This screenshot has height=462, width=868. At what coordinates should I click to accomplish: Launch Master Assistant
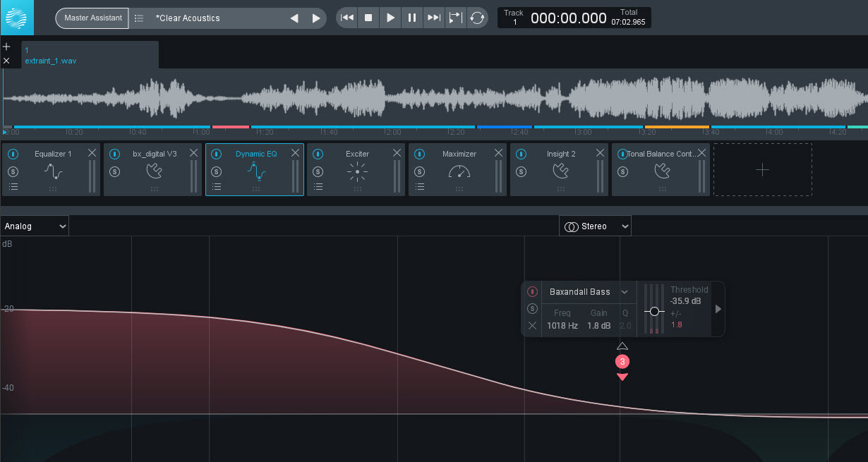[x=92, y=18]
